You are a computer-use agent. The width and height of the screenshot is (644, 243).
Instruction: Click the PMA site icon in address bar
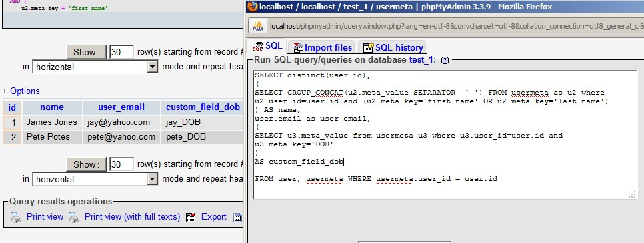[x=258, y=26]
